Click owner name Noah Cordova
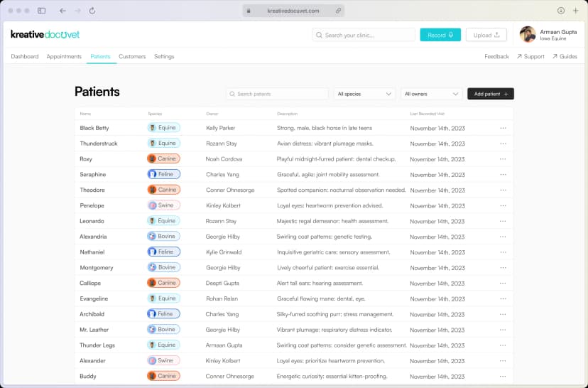 (x=224, y=159)
